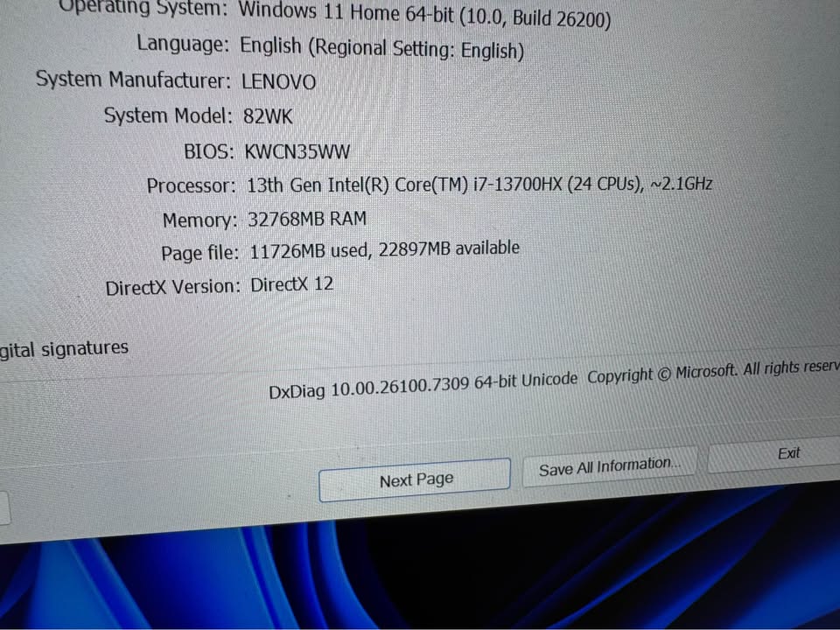Click the Next Page button
The image size is (840, 630).
pos(415,479)
